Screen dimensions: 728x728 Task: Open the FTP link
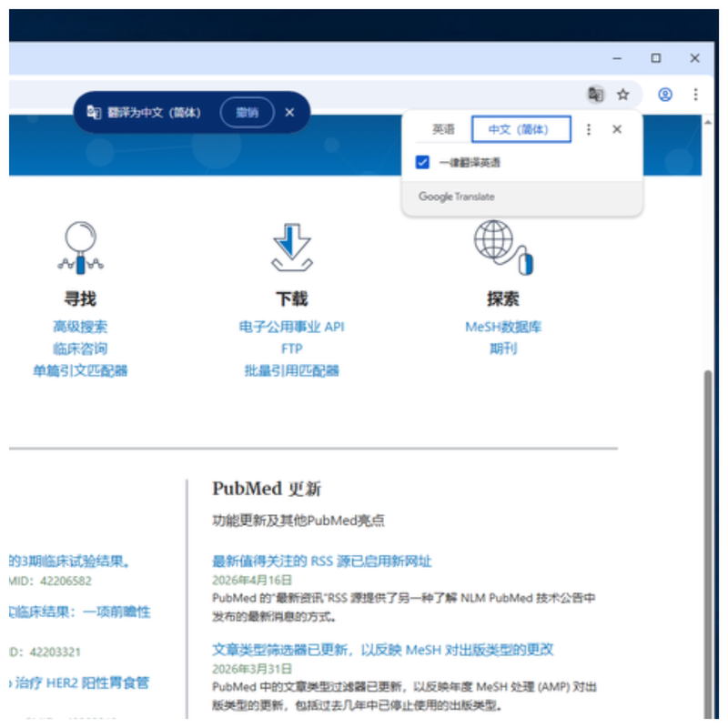(291, 349)
